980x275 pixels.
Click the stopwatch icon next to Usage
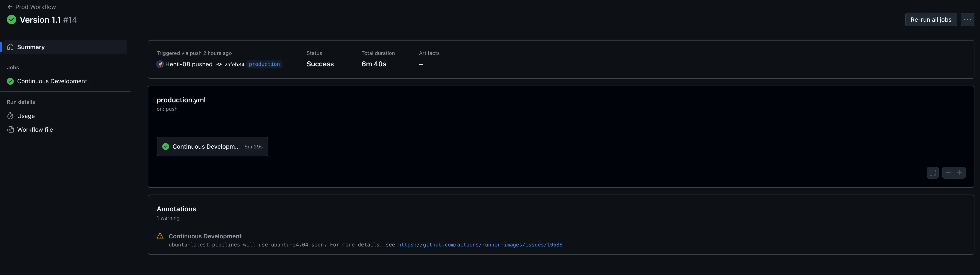(x=10, y=116)
